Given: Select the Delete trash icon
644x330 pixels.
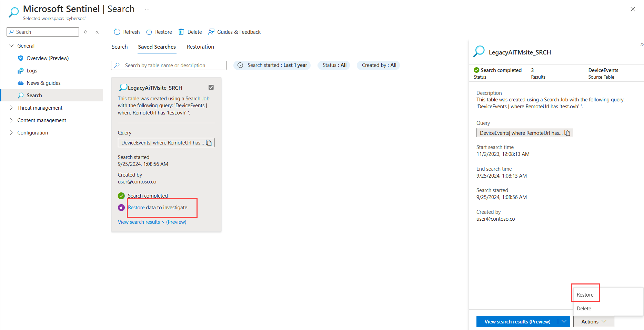Looking at the screenshot, I should coord(181,32).
